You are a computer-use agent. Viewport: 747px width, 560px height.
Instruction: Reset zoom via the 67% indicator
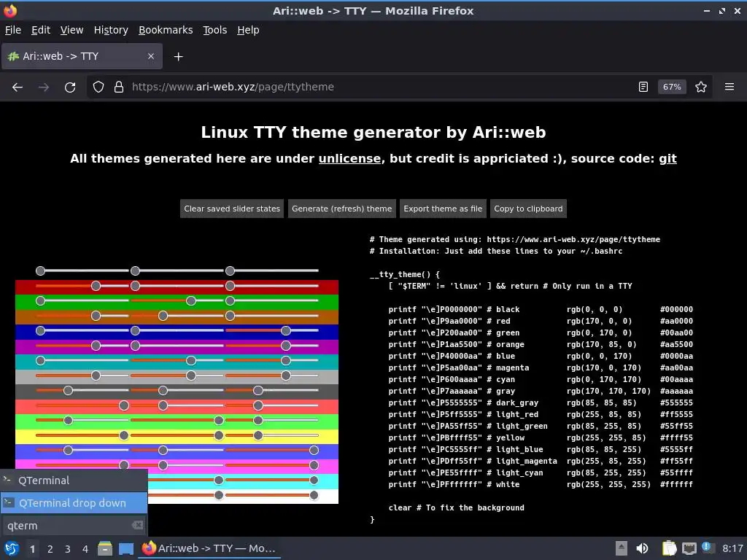(x=672, y=87)
